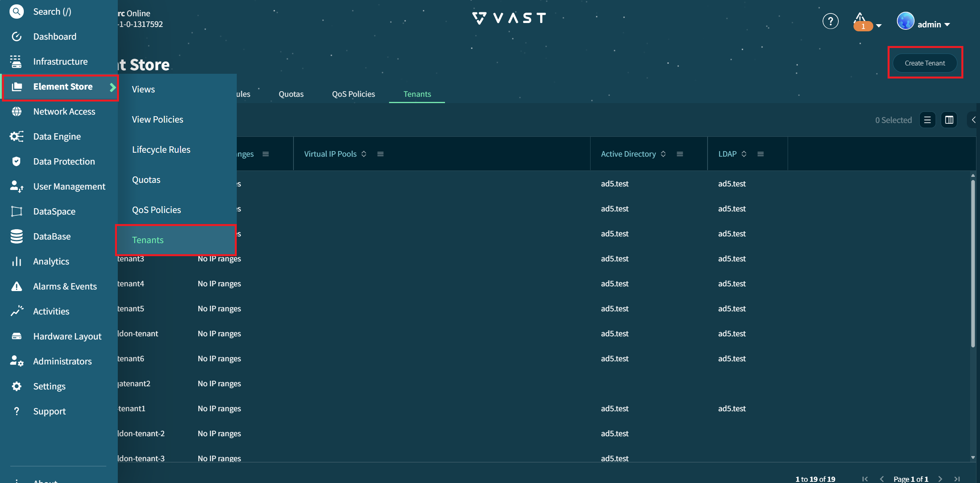980x483 pixels.
Task: Click the User Management person icon
Action: 17,186
